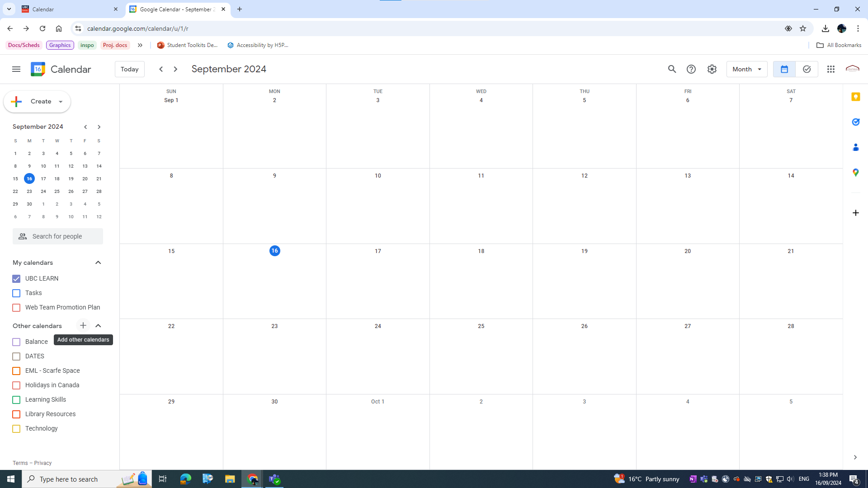The height and width of the screenshot is (488, 868).
Task: Enable the Holidays in Canada calendar
Action: tap(16, 385)
